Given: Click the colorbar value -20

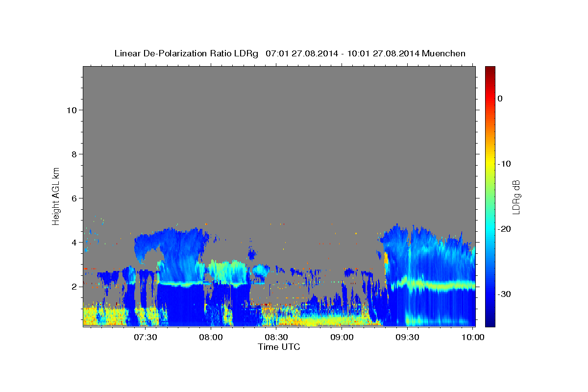Looking at the screenshot, I should 504,229.
